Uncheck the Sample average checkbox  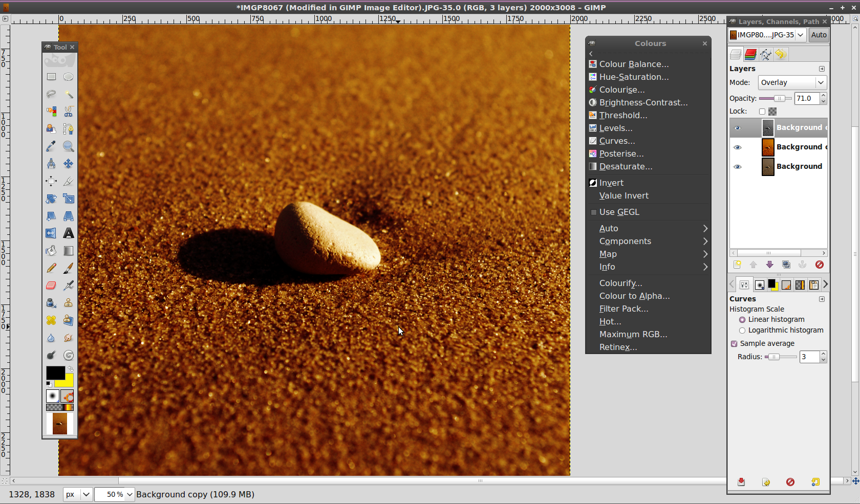click(734, 344)
